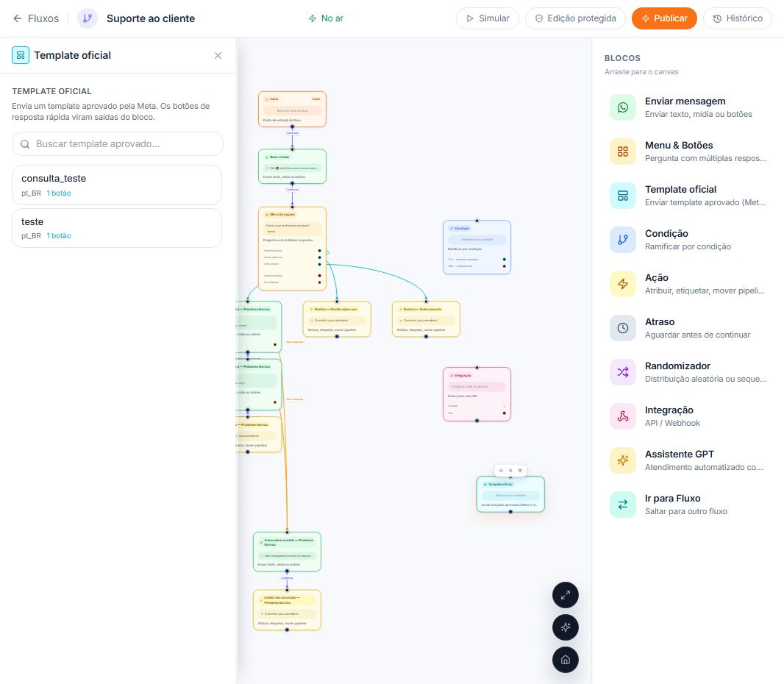Select the Início start node on canvas
This screenshot has width=784, height=684.
click(293, 109)
